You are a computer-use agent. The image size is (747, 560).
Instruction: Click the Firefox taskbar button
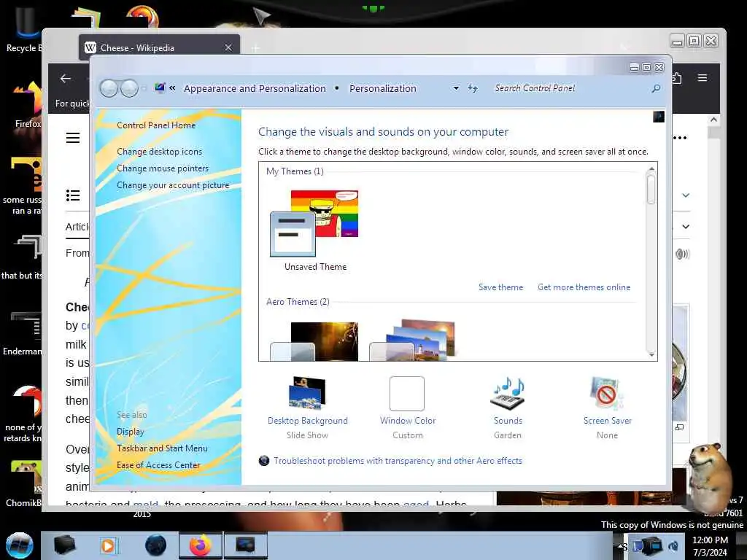coord(201,545)
